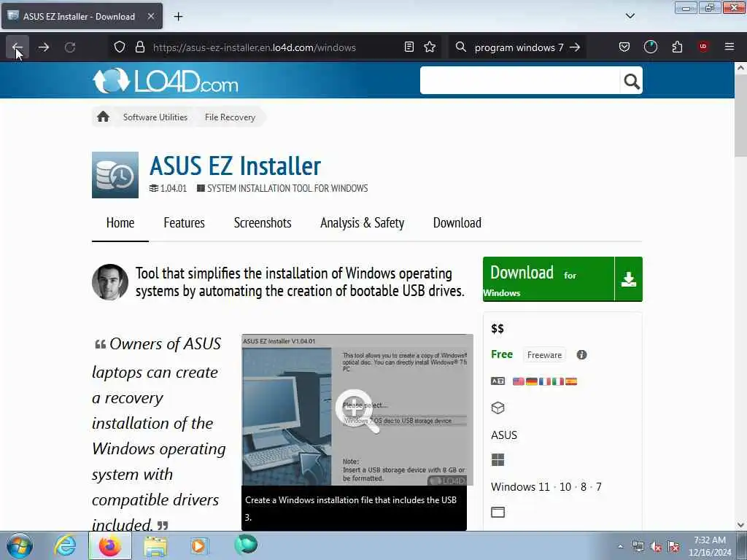The image size is (747, 560).
Task: Click the page scrollbar down arrow
Action: pyautogui.click(x=740, y=525)
